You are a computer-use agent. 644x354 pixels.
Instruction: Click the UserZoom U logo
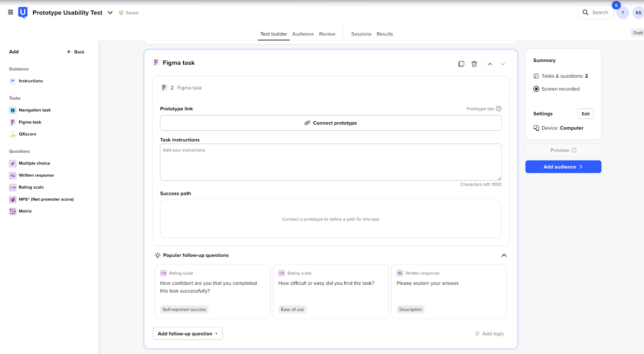[x=23, y=13]
